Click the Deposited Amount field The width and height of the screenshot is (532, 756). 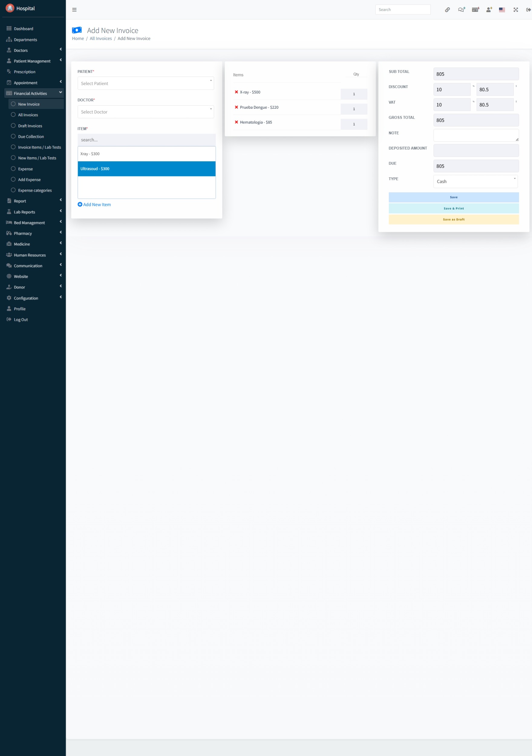coord(476,150)
